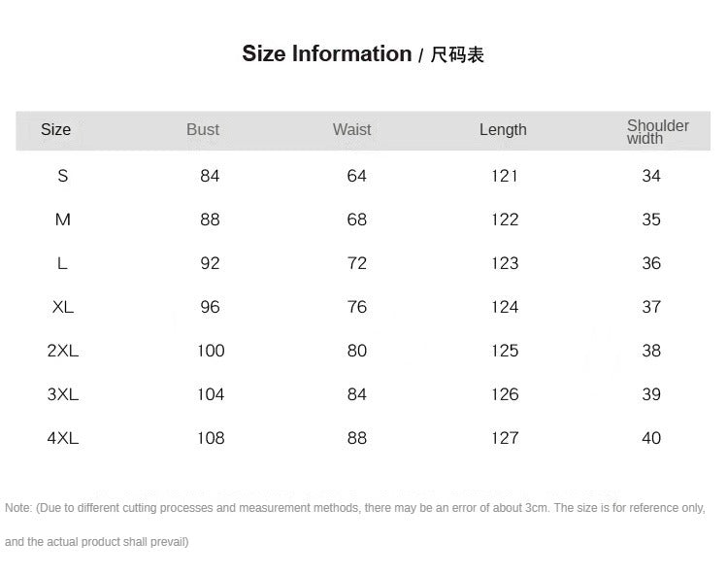The width and height of the screenshot is (728, 575).
Task: Click the "4XL" size row label
Action: [x=63, y=438]
